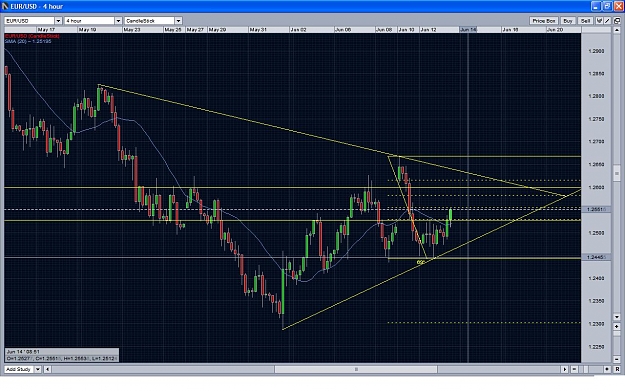Open the Add Study dropdown arrow
This screenshot has height=391, width=625.
click(38, 369)
